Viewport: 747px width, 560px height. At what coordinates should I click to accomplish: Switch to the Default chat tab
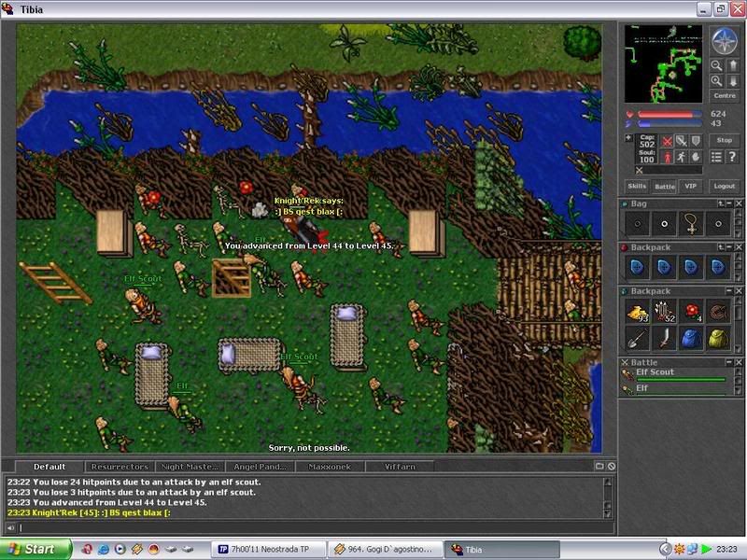[49, 467]
